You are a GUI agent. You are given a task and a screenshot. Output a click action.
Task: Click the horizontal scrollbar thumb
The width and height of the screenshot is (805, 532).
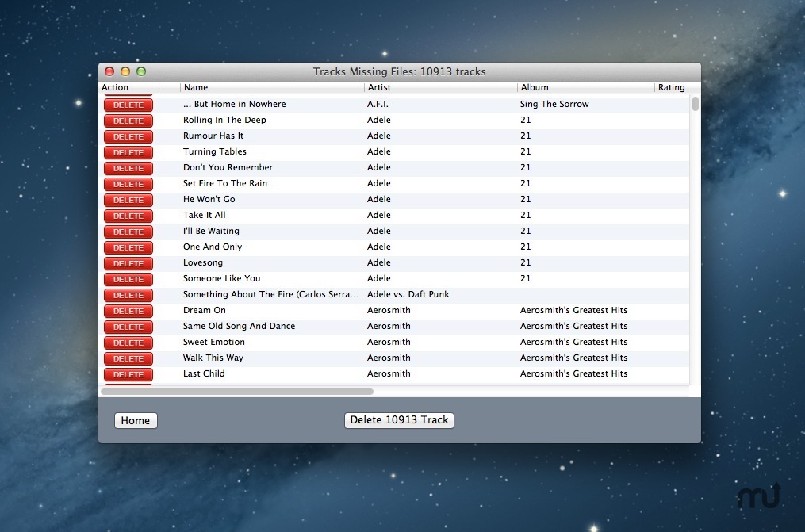236,392
